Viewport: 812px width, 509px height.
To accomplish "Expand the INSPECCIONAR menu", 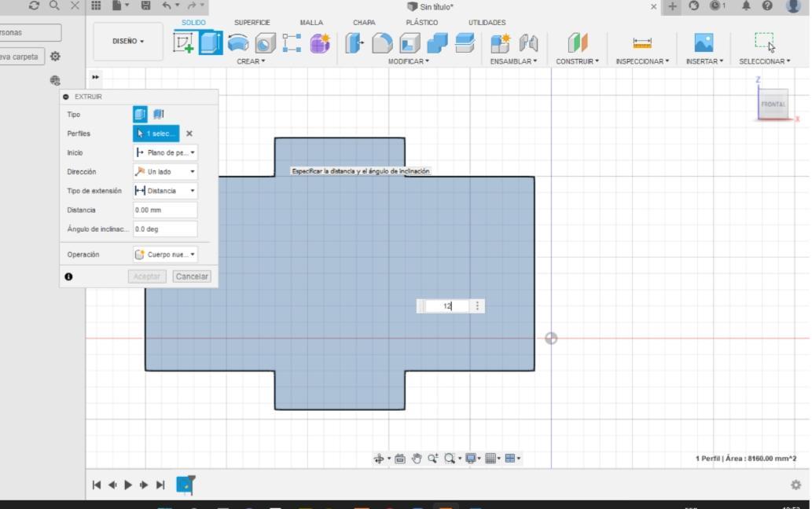I will [x=642, y=61].
